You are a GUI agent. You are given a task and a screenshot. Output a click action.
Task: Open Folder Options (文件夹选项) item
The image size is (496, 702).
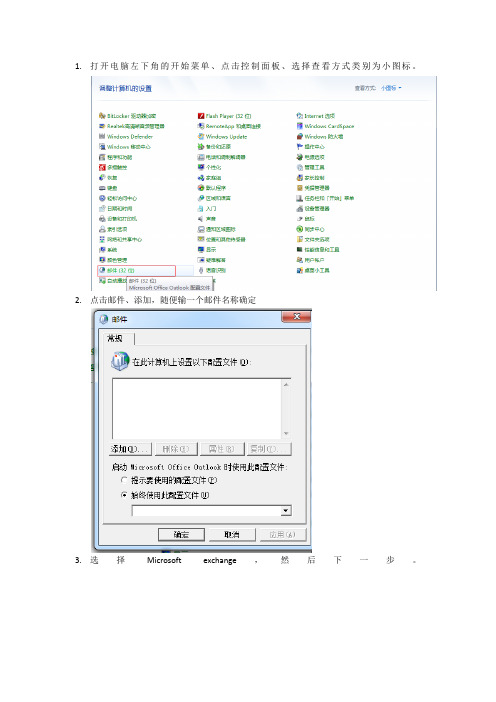pos(313,240)
